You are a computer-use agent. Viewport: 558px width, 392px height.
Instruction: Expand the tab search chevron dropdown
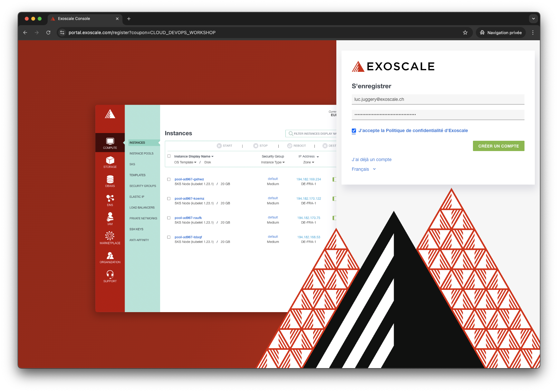coord(533,19)
